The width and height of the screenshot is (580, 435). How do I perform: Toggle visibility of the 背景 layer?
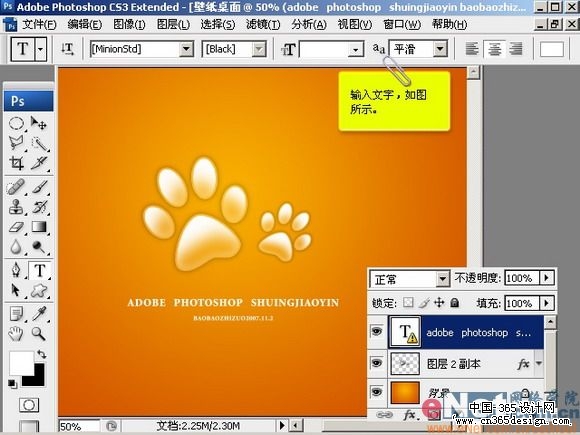[377, 392]
